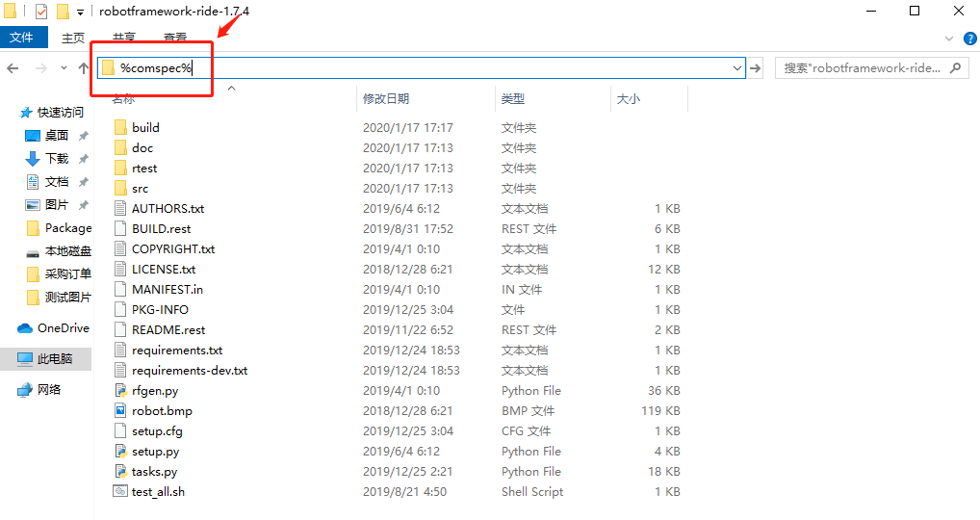Click the robot.bmp image file icon
This screenshot has height=520, width=980.
(x=120, y=410)
